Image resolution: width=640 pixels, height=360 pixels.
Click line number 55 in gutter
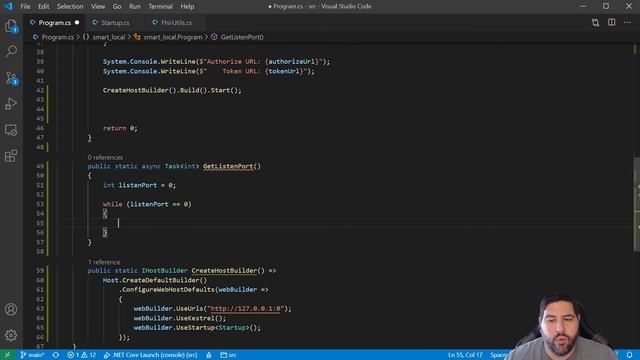click(x=40, y=223)
